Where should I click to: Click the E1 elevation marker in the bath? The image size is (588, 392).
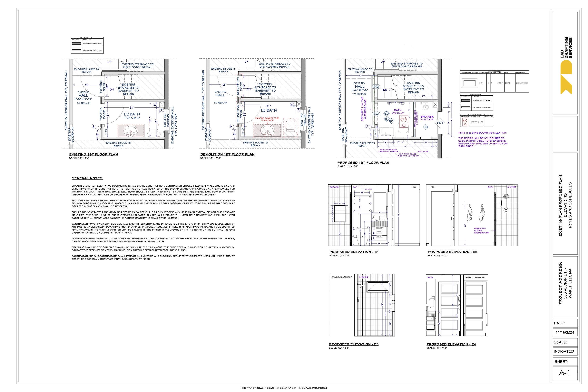click(x=387, y=119)
